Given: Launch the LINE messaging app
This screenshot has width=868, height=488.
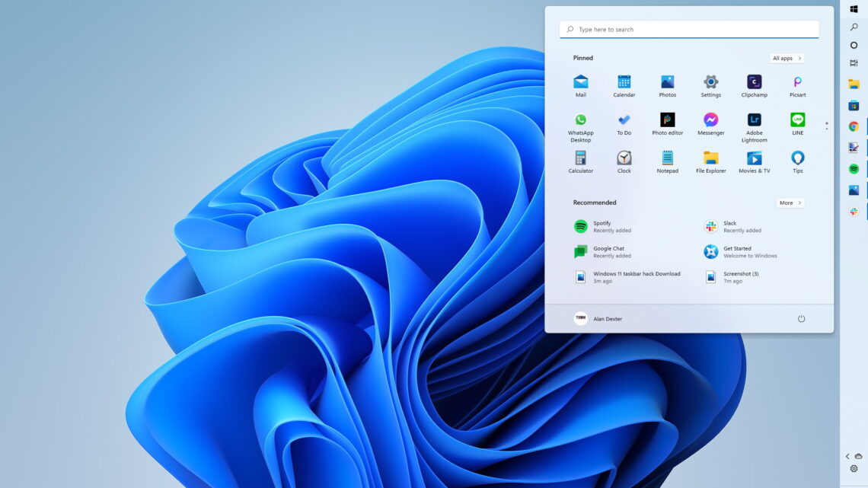Looking at the screenshot, I should (x=797, y=120).
